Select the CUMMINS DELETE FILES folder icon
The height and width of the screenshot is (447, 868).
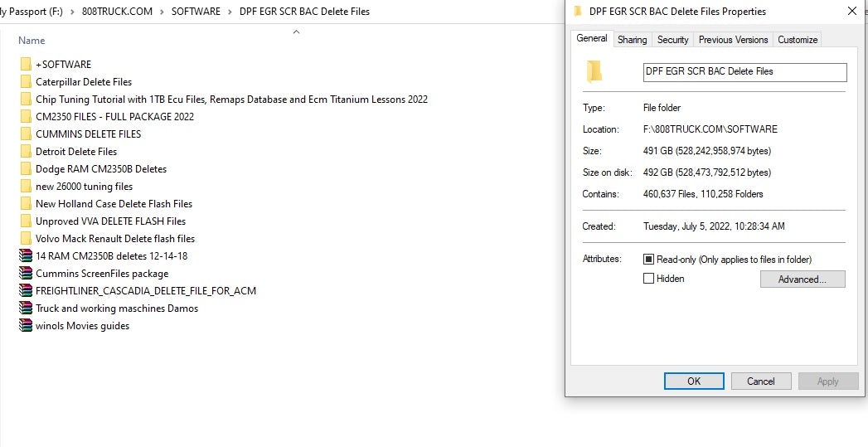pos(25,134)
